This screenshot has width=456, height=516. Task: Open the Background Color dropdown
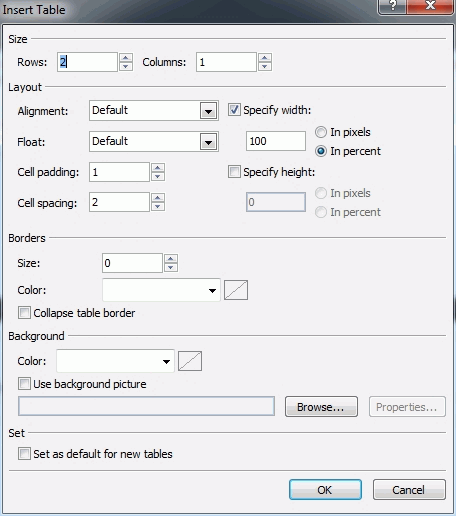(x=115, y=361)
